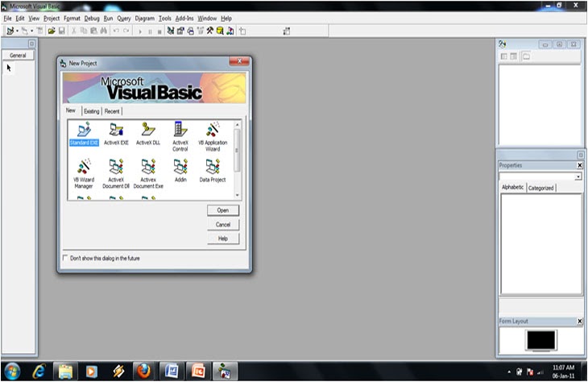Click the Add Standard EXE Project toolbar icon
588x382 pixels.
click(x=10, y=31)
